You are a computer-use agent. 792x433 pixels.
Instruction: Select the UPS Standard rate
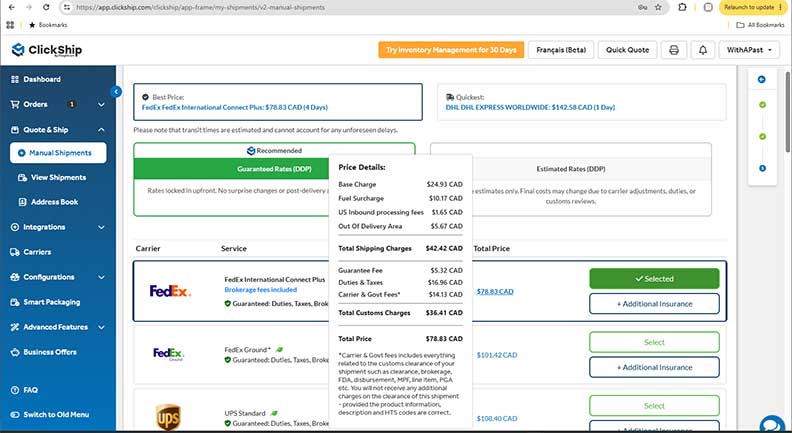(654, 406)
